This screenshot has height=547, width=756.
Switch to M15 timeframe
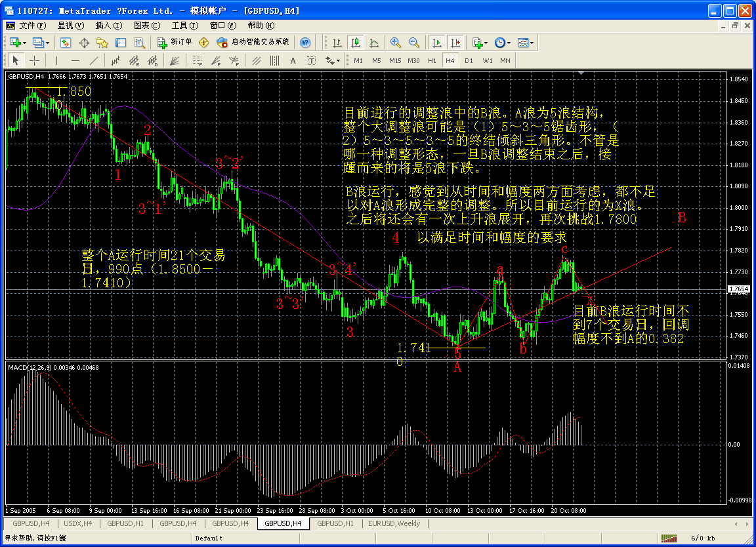tap(395, 61)
